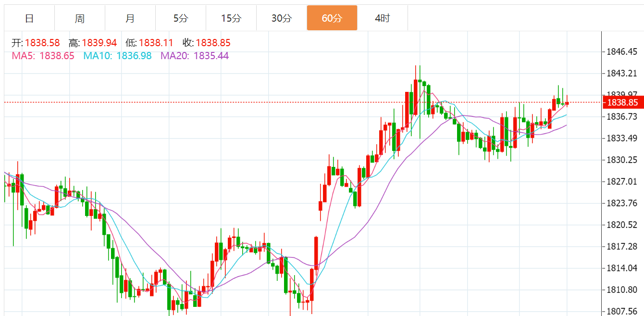Click the 1807.56 price axis label

tap(622, 311)
